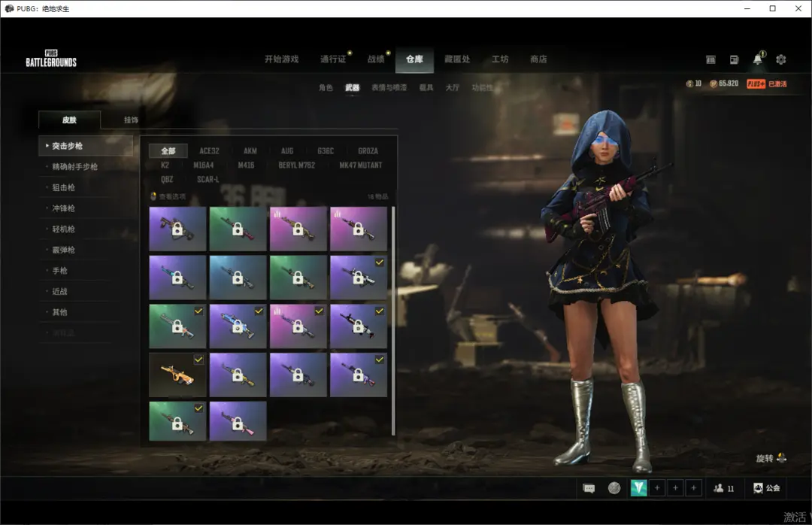Click the news icon in top bar
The height and width of the screenshot is (525, 812).
pyautogui.click(x=734, y=59)
